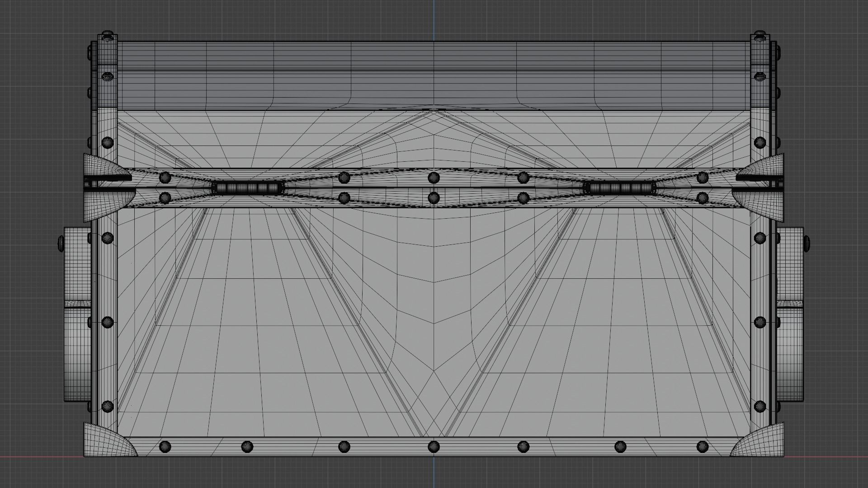
Task: Click the topmost rivet on the left corner post
Action: 107,35
